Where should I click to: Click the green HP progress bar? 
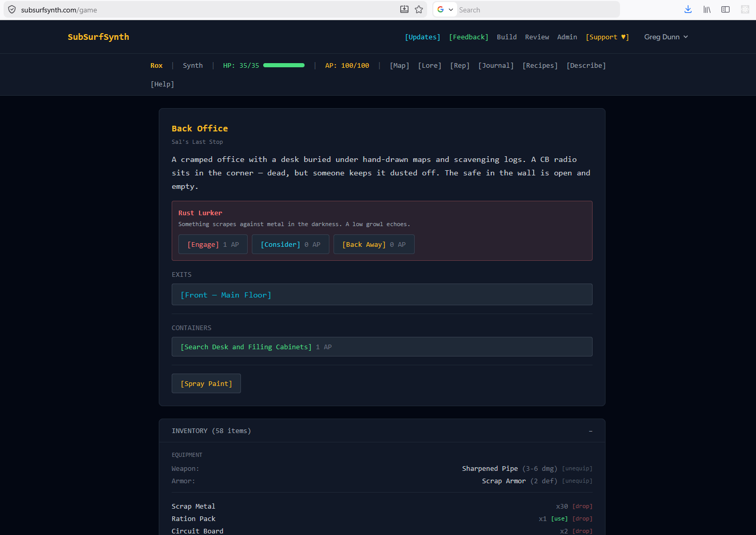pyautogui.click(x=284, y=66)
